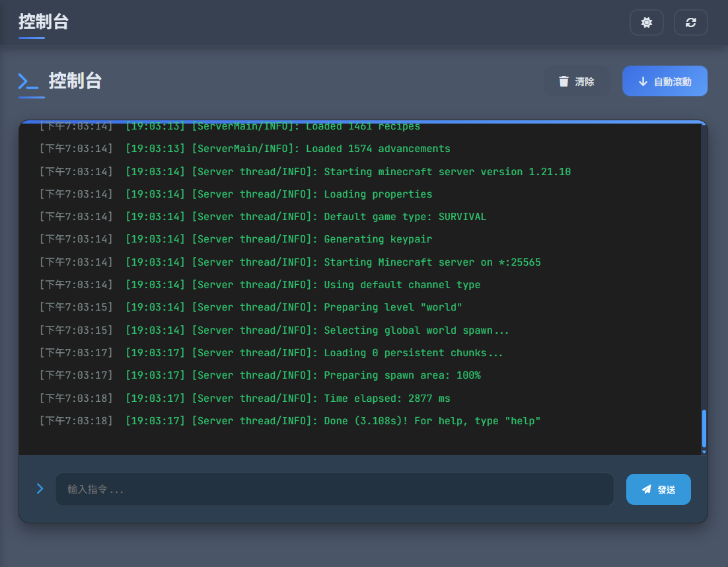Click the console's vertical scrollbar thumb
This screenshot has height=567, width=728.
click(704, 428)
